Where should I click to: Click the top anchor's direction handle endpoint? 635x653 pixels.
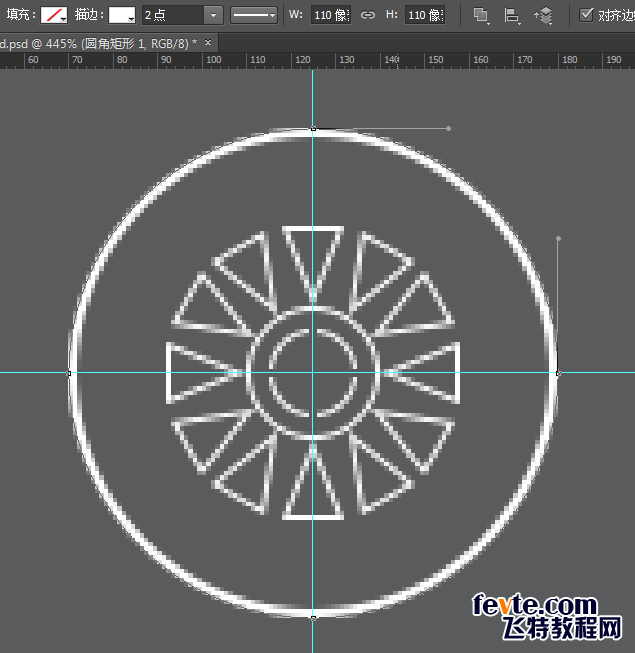click(448, 129)
